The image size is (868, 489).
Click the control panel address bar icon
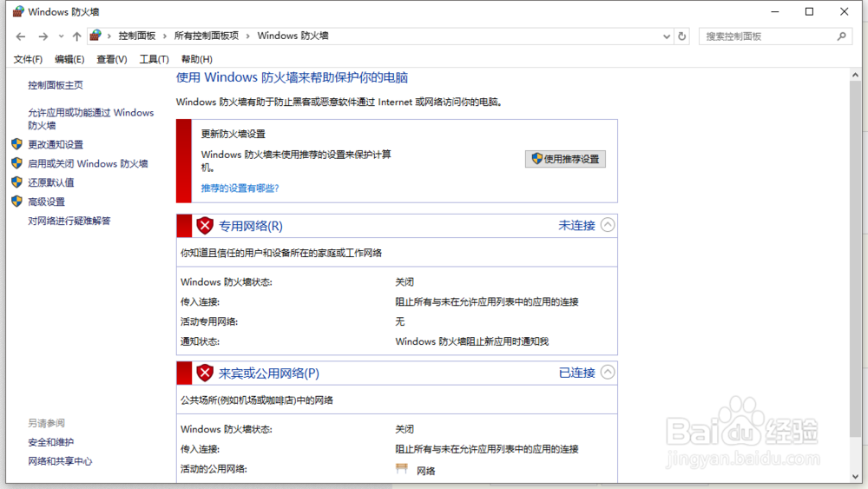[95, 36]
